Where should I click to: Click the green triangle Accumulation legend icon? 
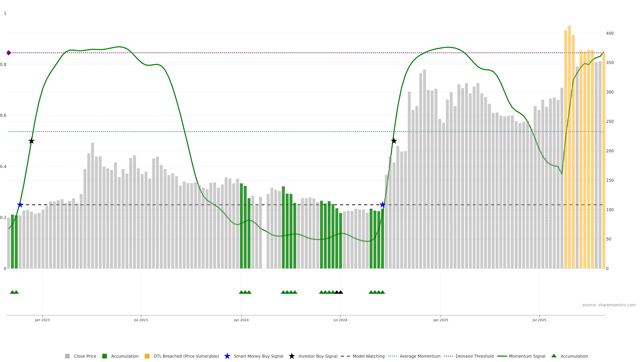[554, 356]
